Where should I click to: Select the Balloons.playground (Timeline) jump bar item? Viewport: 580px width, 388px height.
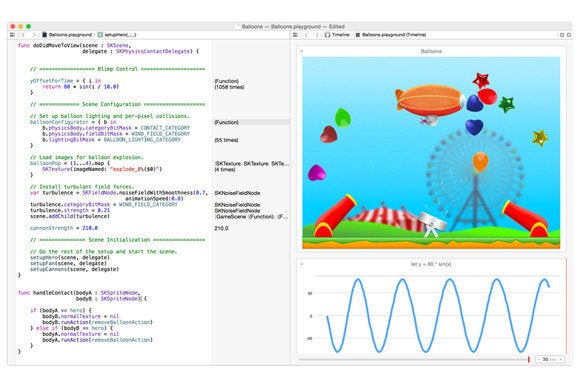[x=391, y=35]
